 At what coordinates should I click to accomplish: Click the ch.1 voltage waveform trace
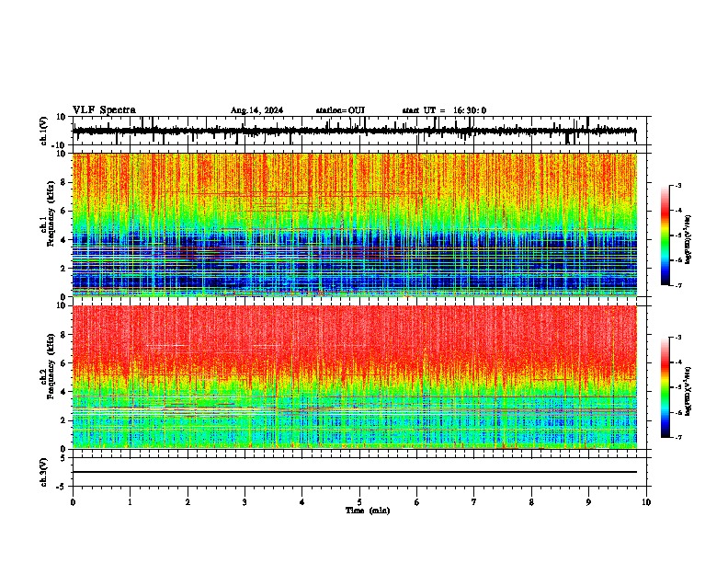coord(354,131)
